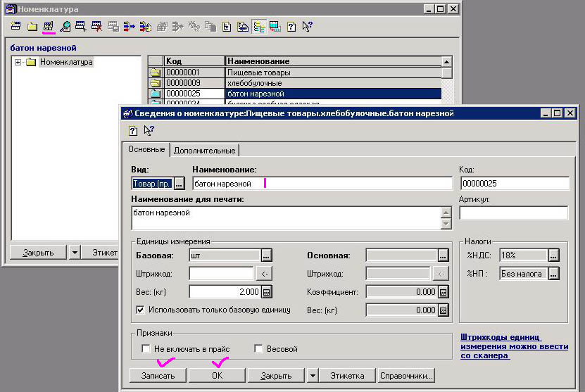Screen dimensions: 585x392
Task: Click the magnifier view icon in toolbar
Action: tap(65, 27)
